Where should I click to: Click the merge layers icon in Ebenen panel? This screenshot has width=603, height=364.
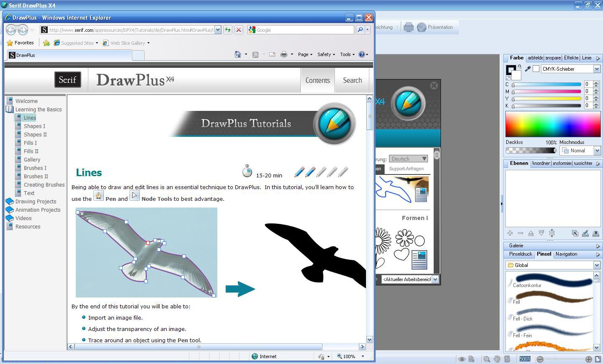(552, 233)
